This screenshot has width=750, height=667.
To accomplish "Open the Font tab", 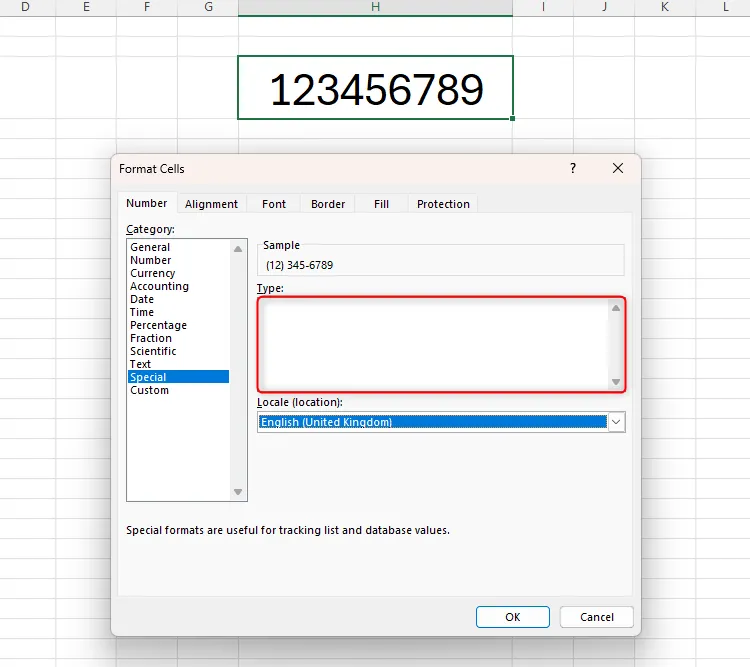I will 274,204.
